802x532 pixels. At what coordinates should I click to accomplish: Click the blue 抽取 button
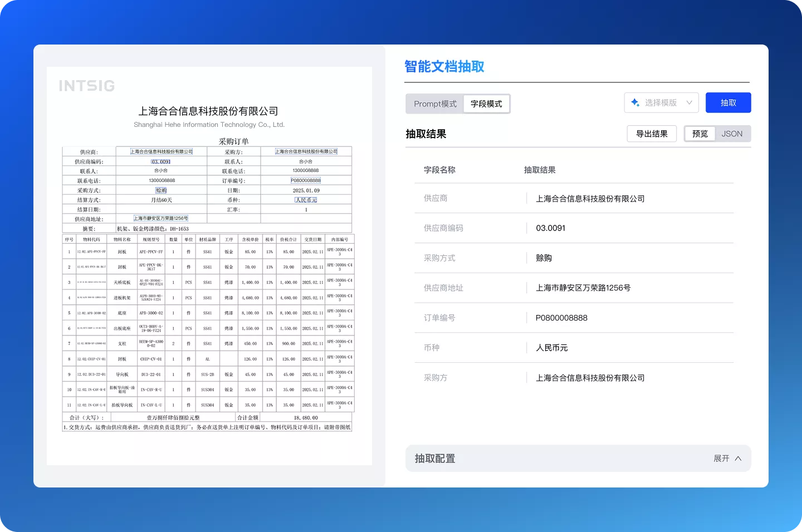pos(728,102)
